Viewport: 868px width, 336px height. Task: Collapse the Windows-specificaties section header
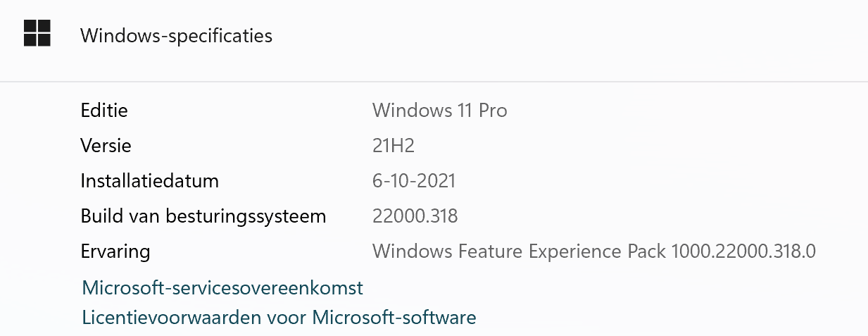click(x=434, y=35)
